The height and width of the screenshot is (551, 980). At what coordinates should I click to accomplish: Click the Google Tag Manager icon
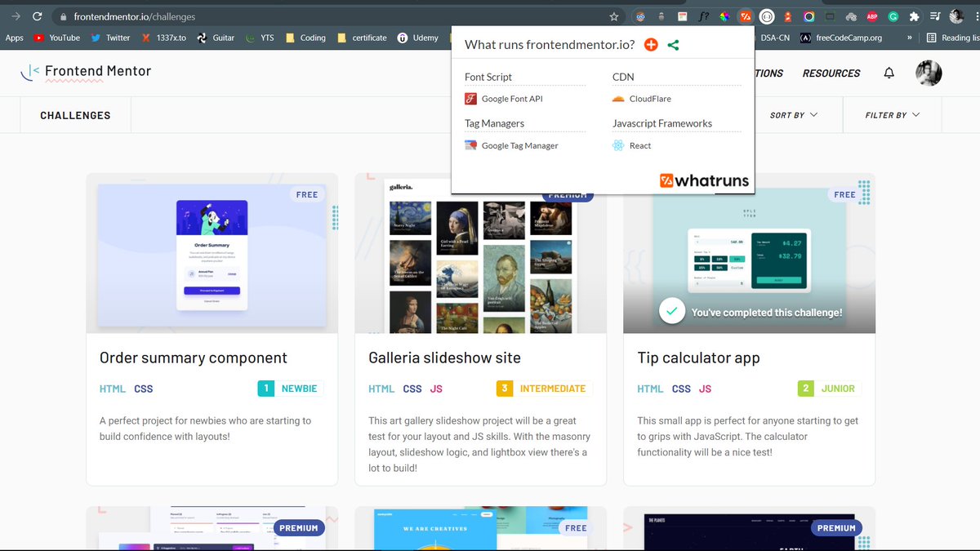pos(470,145)
